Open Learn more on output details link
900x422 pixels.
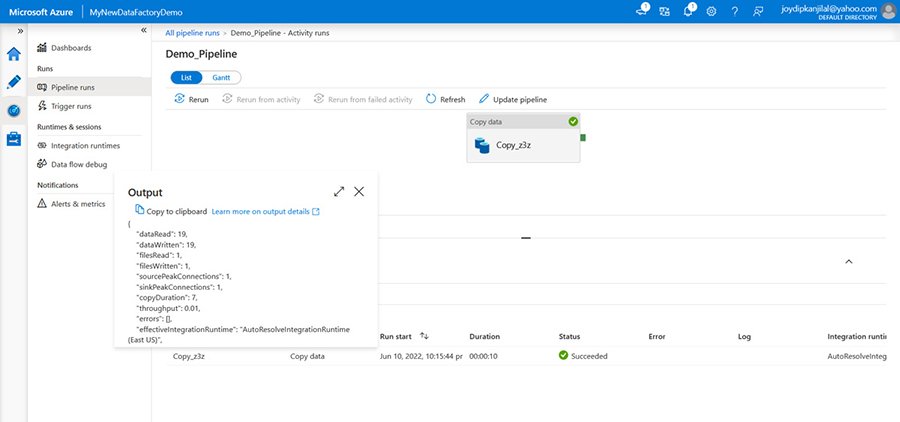pyautogui.click(x=265, y=211)
